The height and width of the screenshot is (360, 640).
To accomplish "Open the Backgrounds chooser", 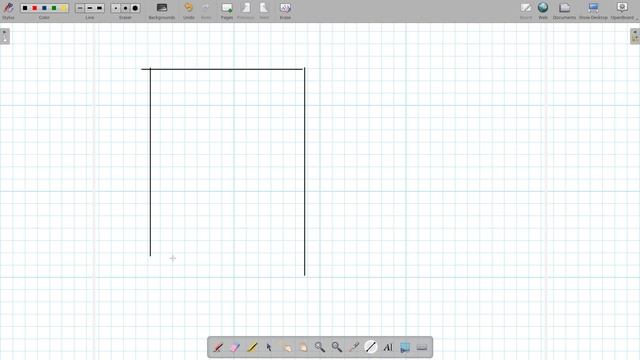I will 162,11.
